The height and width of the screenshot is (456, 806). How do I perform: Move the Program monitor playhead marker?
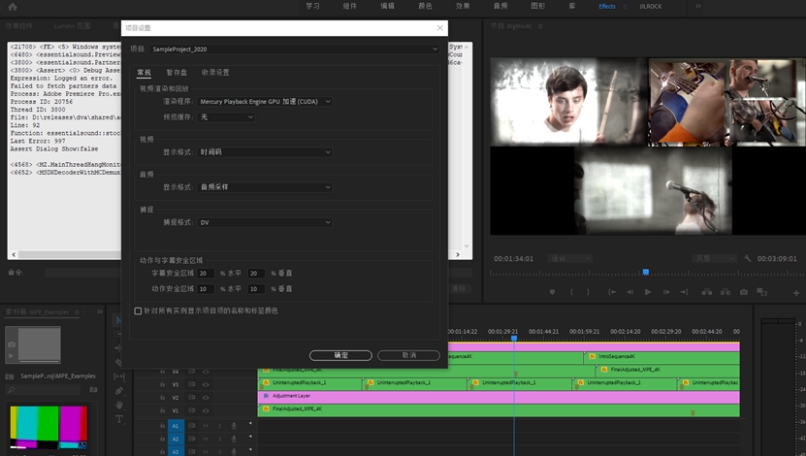click(646, 272)
